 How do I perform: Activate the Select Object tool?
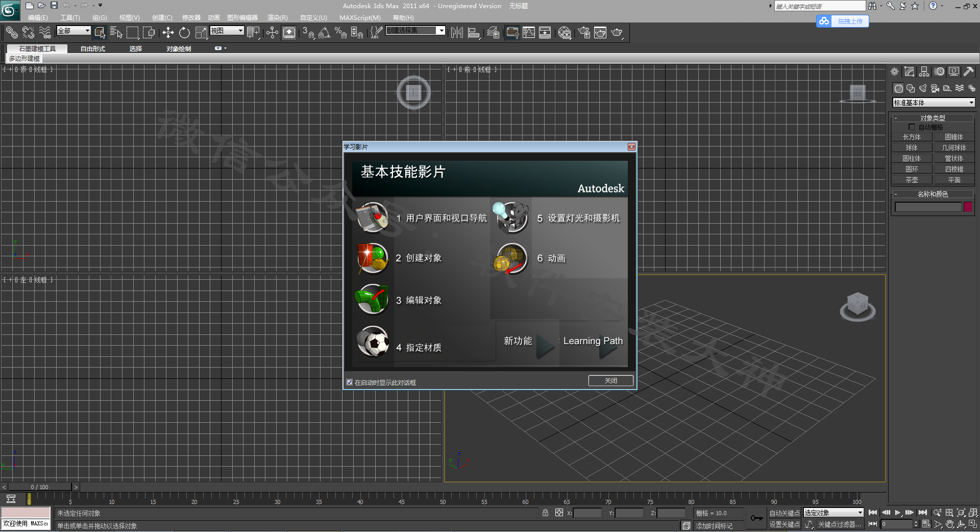tap(100, 33)
